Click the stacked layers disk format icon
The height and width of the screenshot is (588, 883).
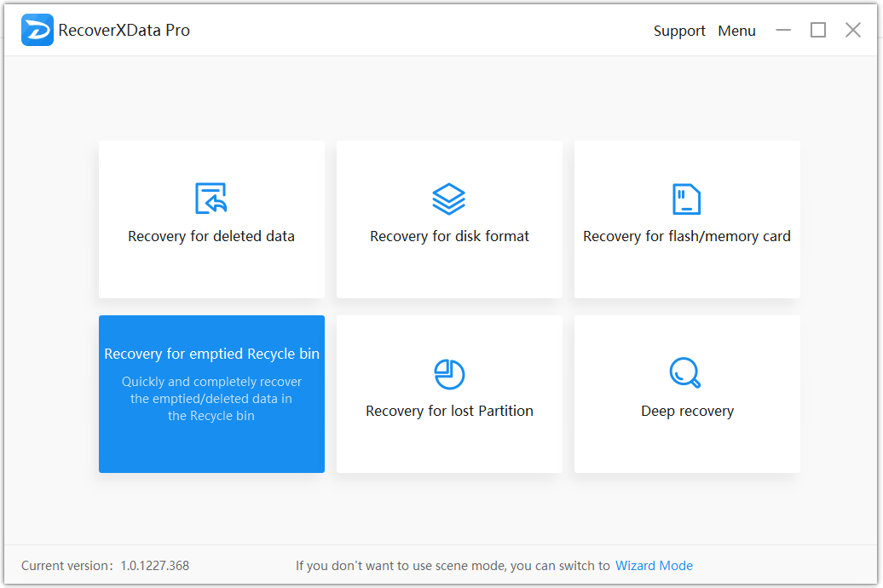449,198
